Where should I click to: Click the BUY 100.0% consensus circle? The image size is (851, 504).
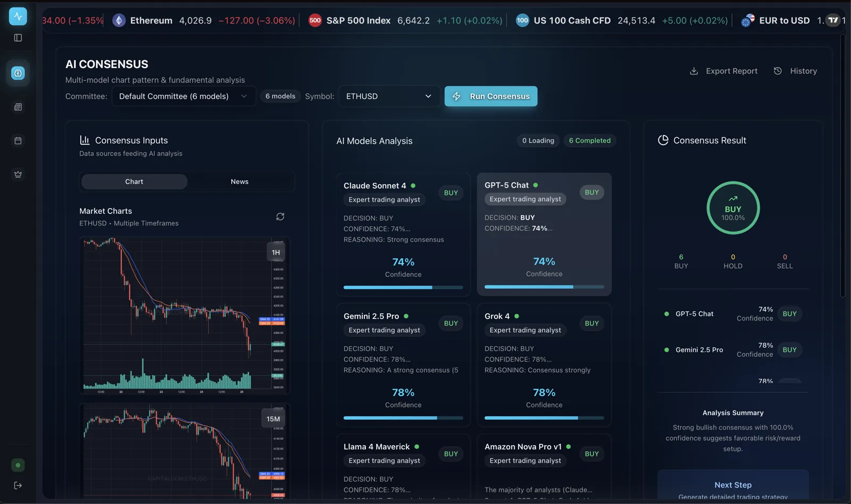tap(733, 208)
